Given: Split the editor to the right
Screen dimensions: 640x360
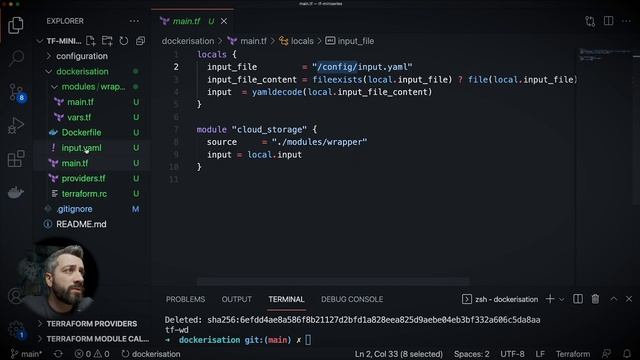Looking at the screenshot, I should (x=608, y=21).
